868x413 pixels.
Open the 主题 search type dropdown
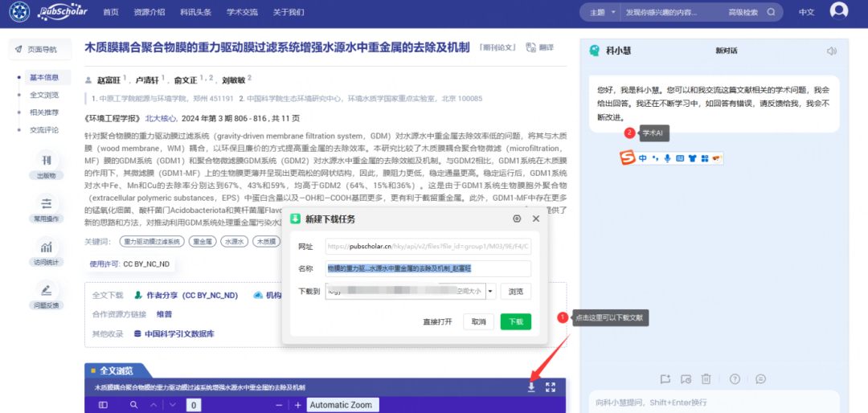(x=602, y=12)
